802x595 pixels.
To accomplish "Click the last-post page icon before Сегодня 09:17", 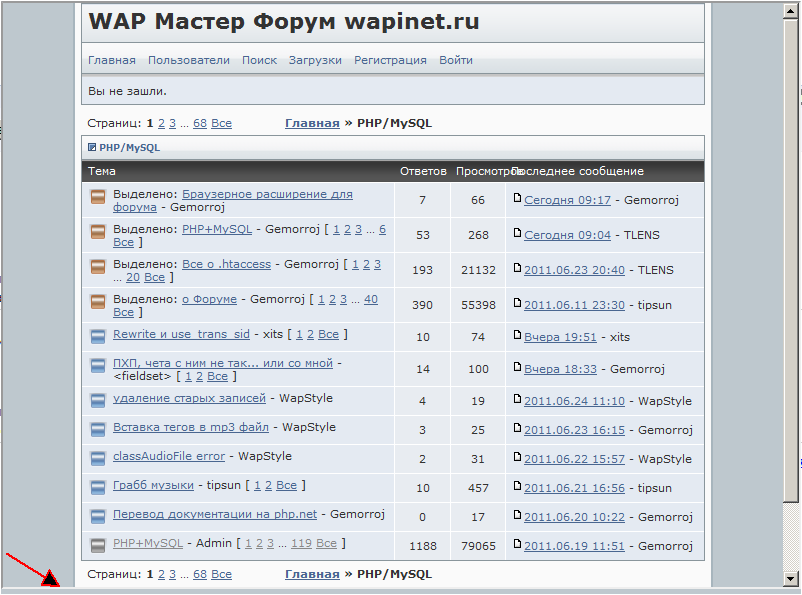I will pos(517,199).
